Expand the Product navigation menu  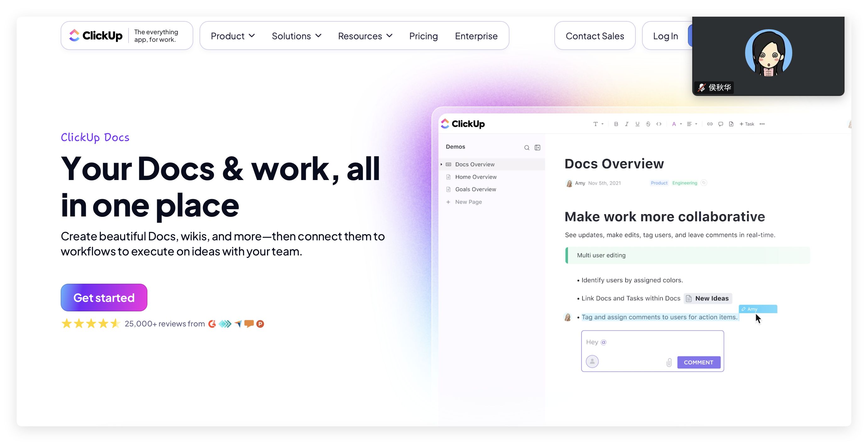(233, 36)
